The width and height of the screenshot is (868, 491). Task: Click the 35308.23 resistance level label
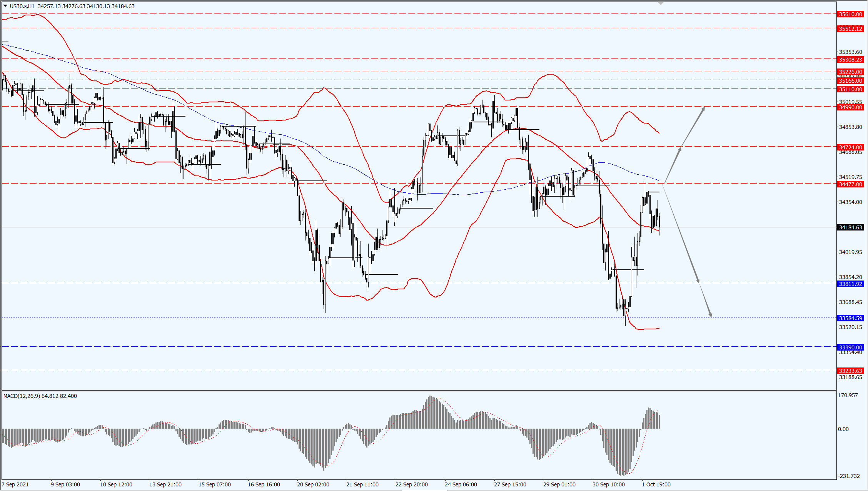pos(851,60)
